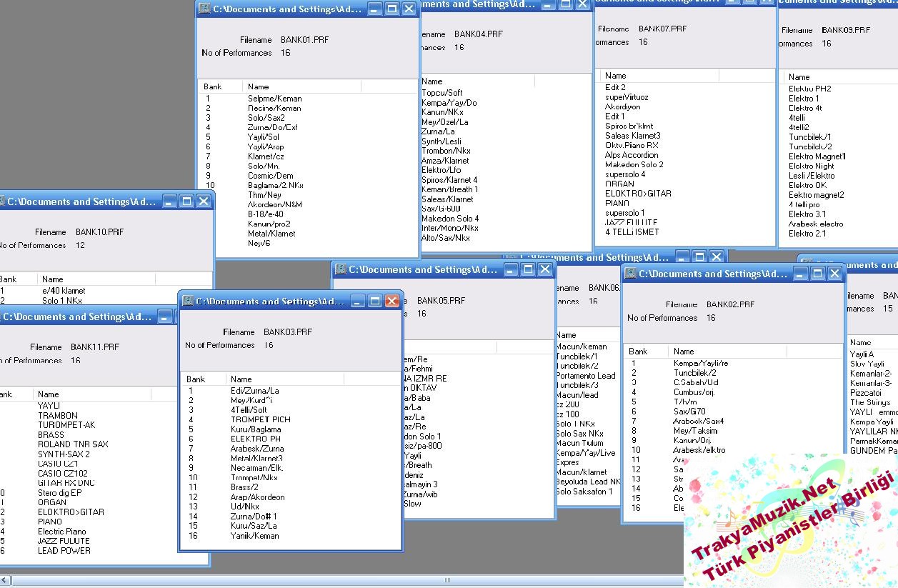
Task: Maximize the BANK05.PRF window
Action: (x=527, y=269)
